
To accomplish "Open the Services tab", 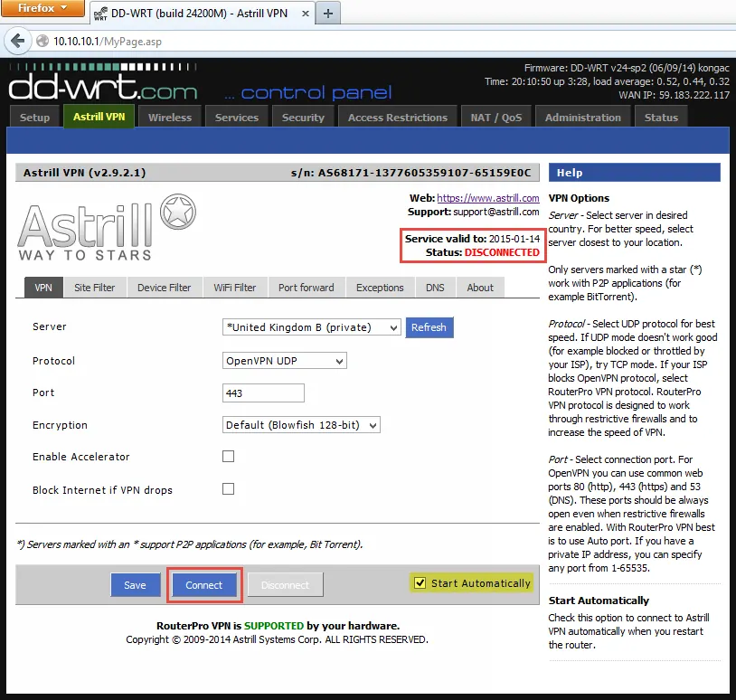I will (x=237, y=118).
